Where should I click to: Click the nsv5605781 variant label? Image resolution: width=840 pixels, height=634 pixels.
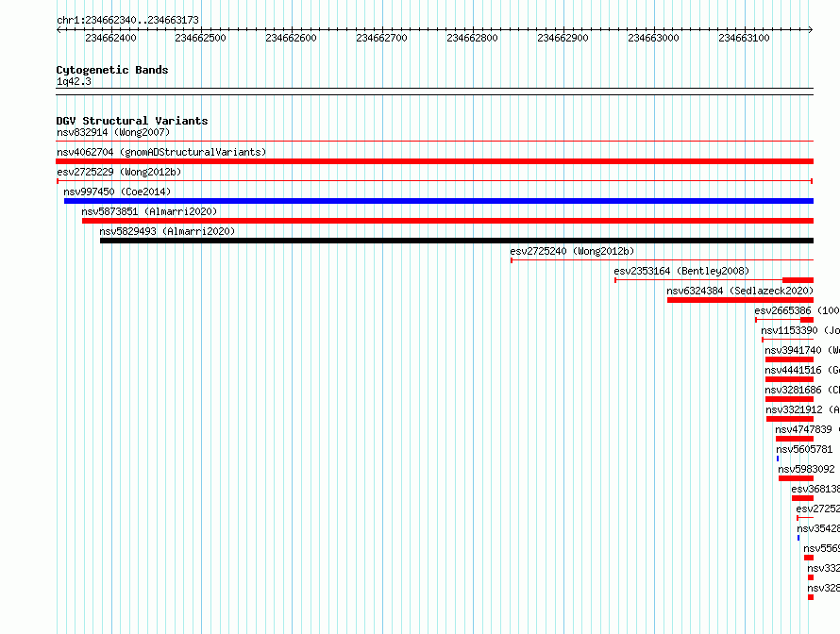(x=804, y=449)
